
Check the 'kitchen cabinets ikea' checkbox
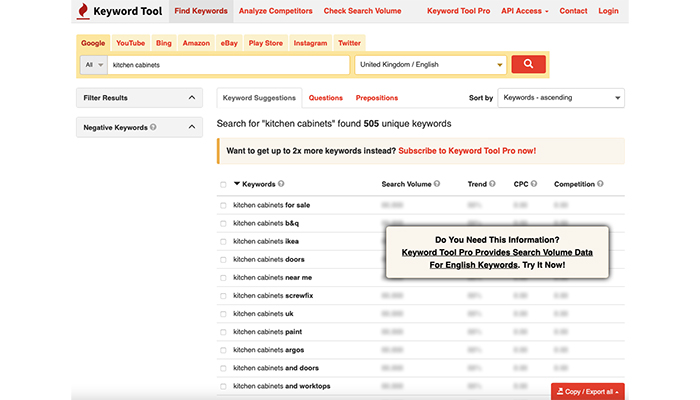[x=223, y=242]
